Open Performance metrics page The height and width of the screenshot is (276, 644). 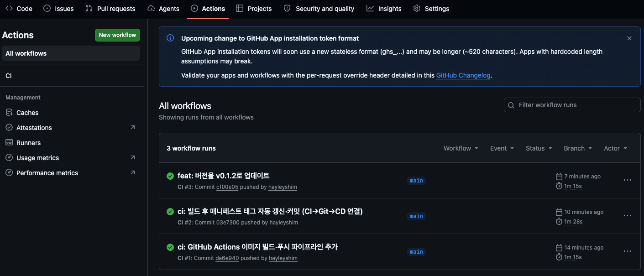click(71, 173)
